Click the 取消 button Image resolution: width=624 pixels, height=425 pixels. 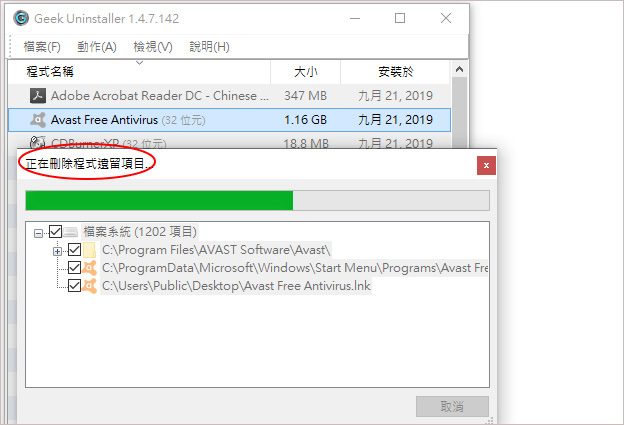[452, 406]
